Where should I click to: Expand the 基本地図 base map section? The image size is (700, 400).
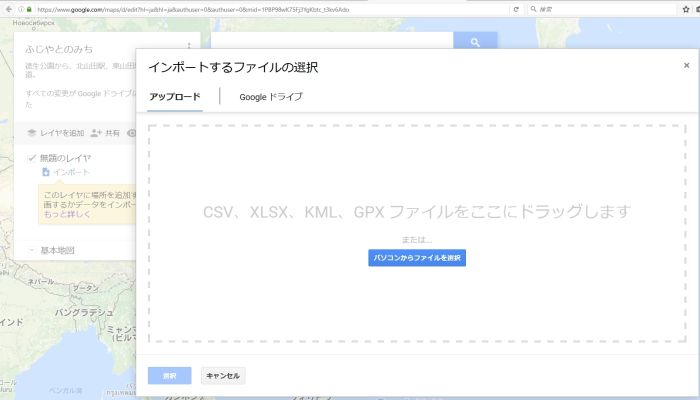[x=31, y=250]
